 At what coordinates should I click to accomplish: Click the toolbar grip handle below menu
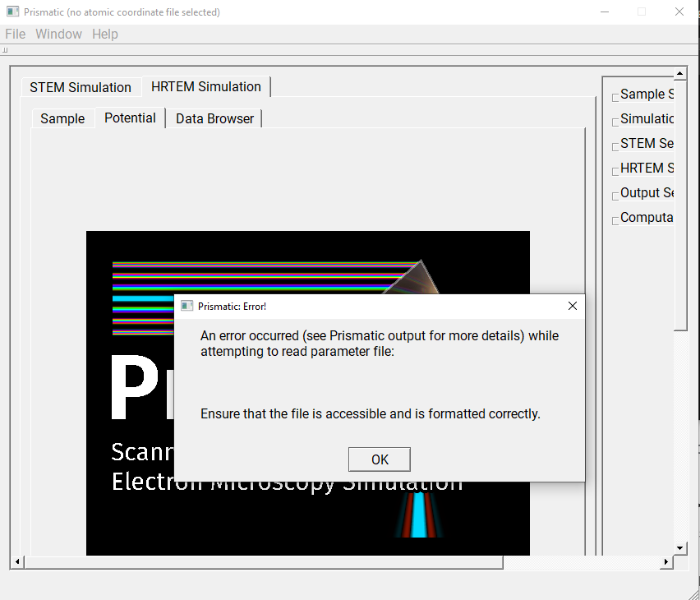[5, 50]
